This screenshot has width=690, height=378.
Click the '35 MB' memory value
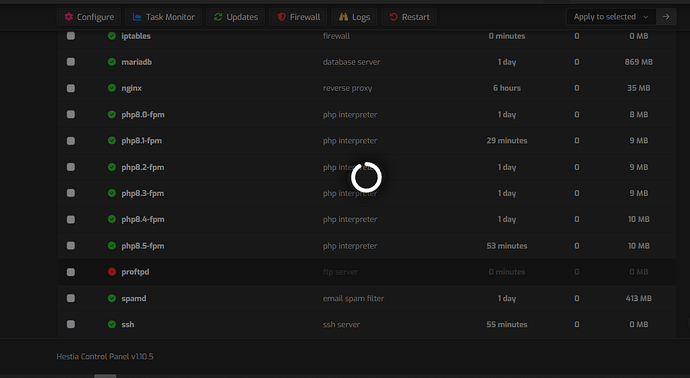pos(639,88)
